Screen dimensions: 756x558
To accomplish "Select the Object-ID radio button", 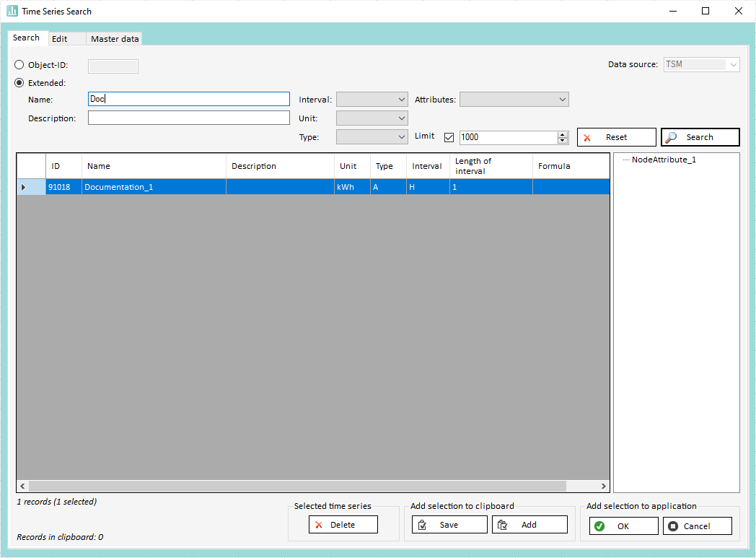I will 19,65.
